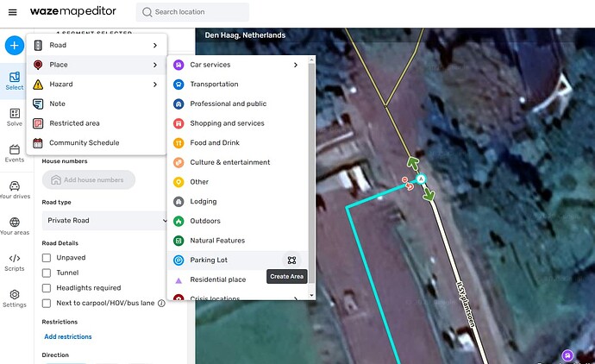Click the blue plus add button

(x=15, y=46)
